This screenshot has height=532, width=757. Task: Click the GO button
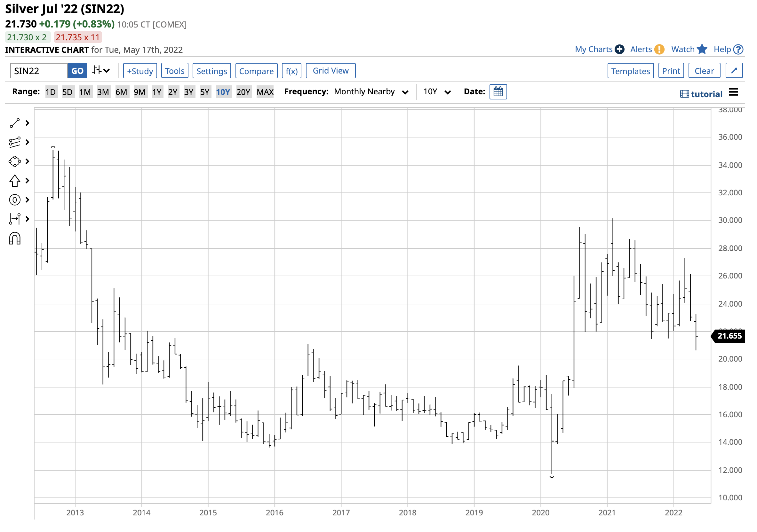tap(77, 71)
